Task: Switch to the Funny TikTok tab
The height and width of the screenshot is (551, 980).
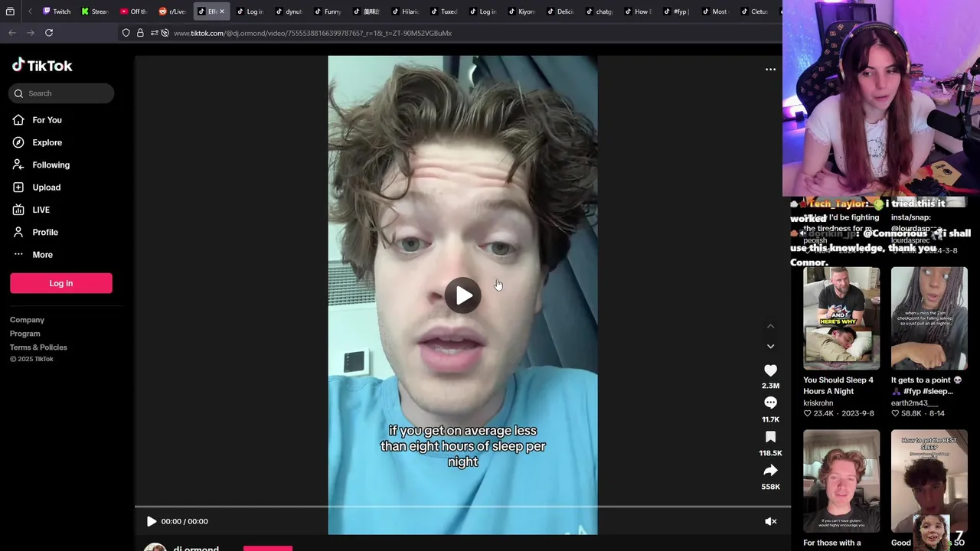Action: (x=327, y=11)
